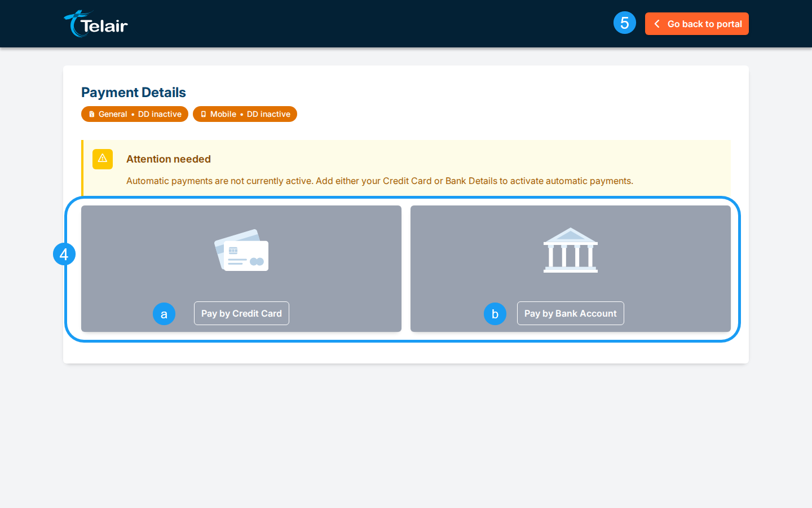Viewport: 812px width, 508px height.
Task: Click the back chevron in the portal button
Action: [x=657, y=24]
